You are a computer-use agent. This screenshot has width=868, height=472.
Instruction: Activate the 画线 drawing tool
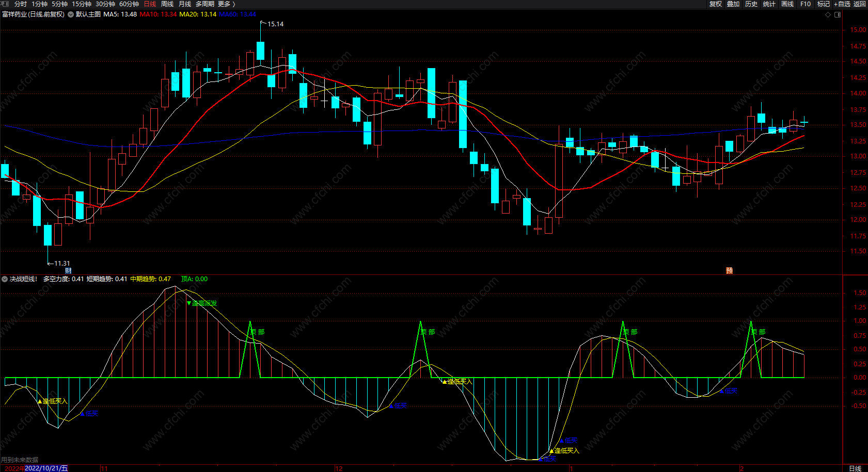[787, 4]
